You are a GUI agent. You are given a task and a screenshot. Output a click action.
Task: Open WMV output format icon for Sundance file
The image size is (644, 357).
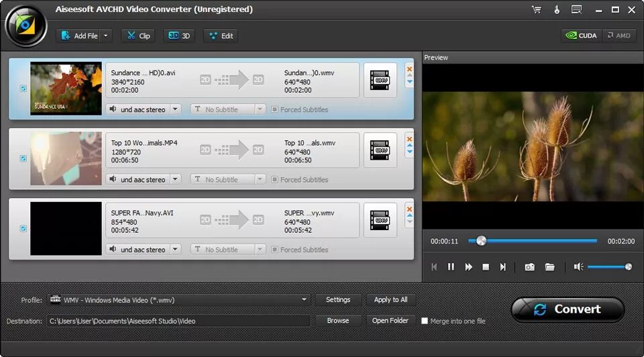pyautogui.click(x=380, y=80)
